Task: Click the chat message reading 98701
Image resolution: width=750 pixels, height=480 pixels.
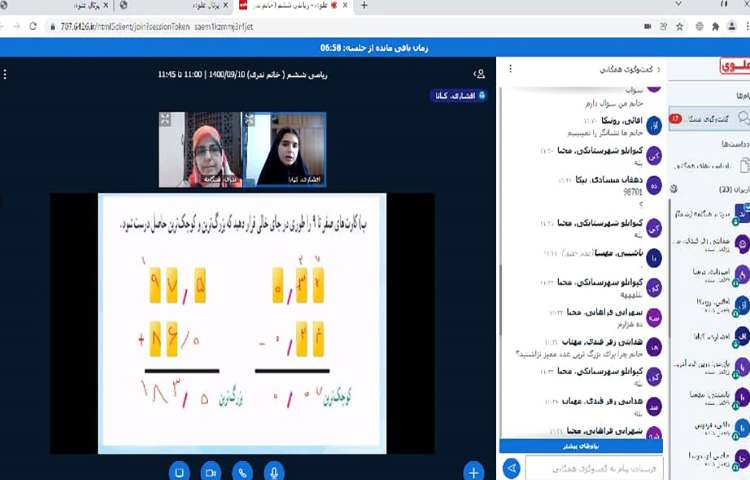Action: tap(632, 192)
